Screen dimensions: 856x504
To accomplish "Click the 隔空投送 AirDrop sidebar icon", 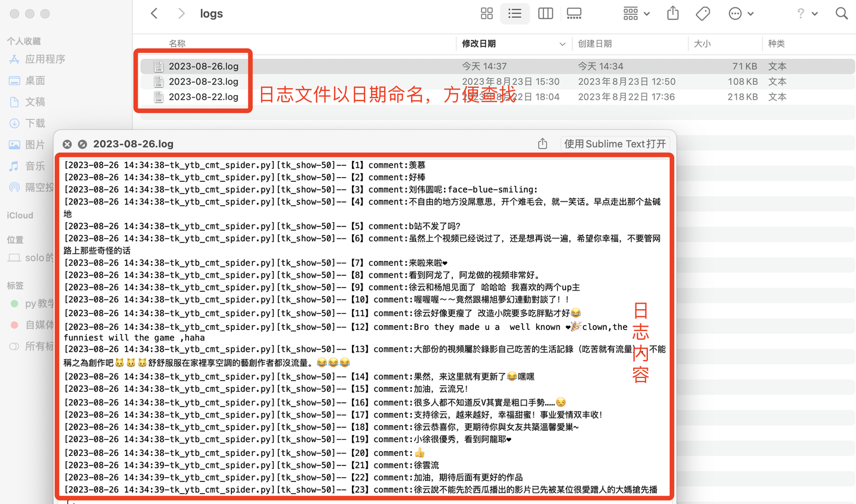I will [14, 187].
